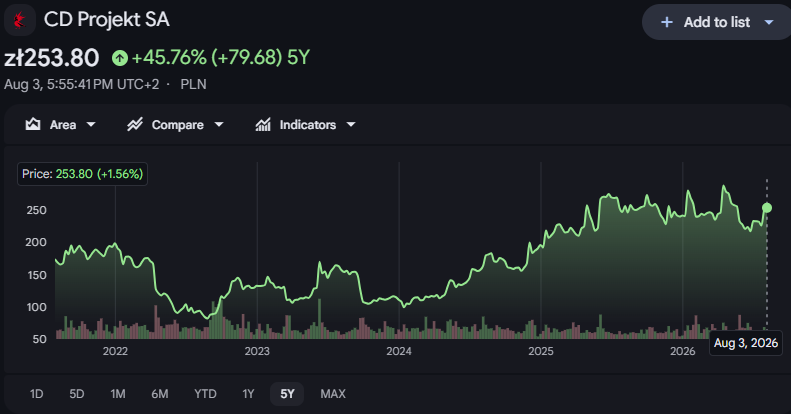Click the green price point marker on chart
791x414 pixels.
(x=767, y=208)
